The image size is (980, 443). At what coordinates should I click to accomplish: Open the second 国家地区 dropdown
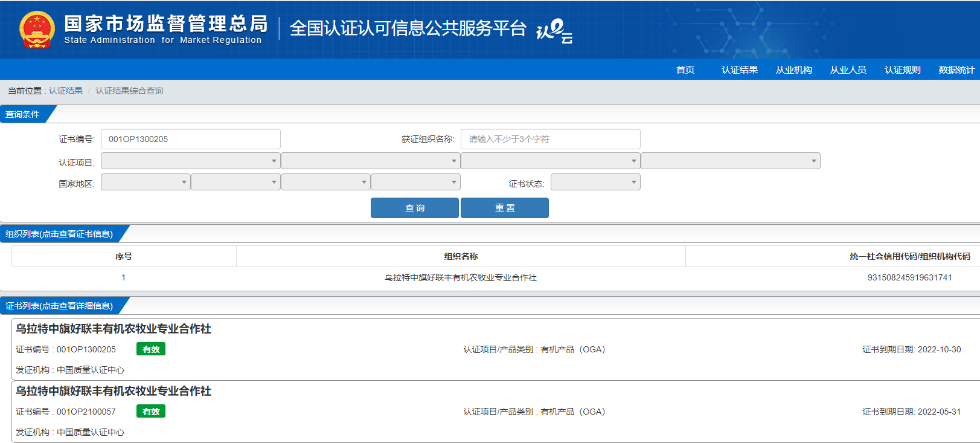click(x=235, y=182)
